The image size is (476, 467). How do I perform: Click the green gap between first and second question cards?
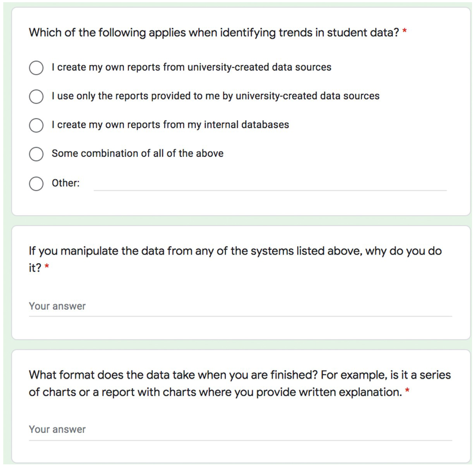coord(240,221)
